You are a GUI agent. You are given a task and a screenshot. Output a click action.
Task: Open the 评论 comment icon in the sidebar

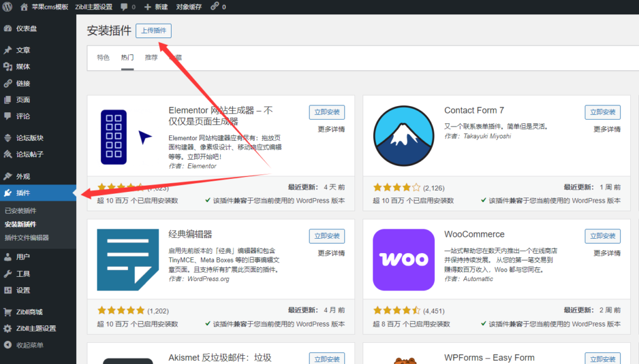pyautogui.click(x=7, y=116)
